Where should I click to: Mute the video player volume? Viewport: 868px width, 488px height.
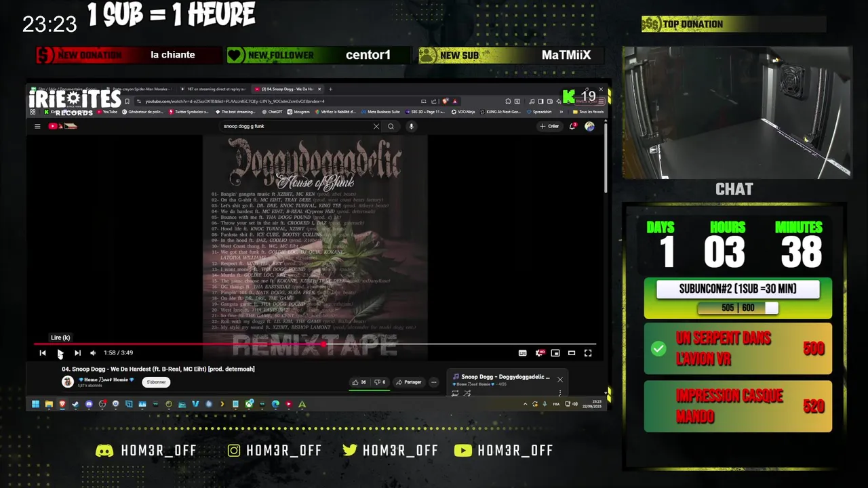click(x=94, y=352)
